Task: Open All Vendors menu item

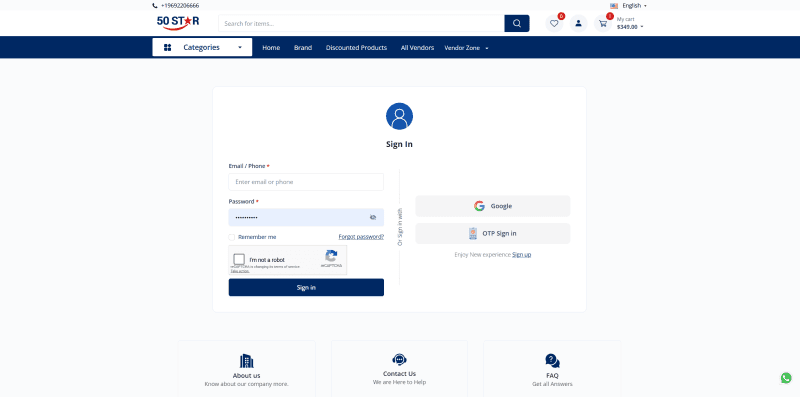Action: (x=417, y=47)
